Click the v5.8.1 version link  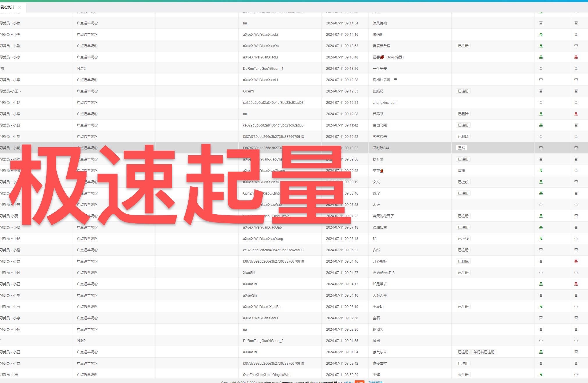[349, 382]
